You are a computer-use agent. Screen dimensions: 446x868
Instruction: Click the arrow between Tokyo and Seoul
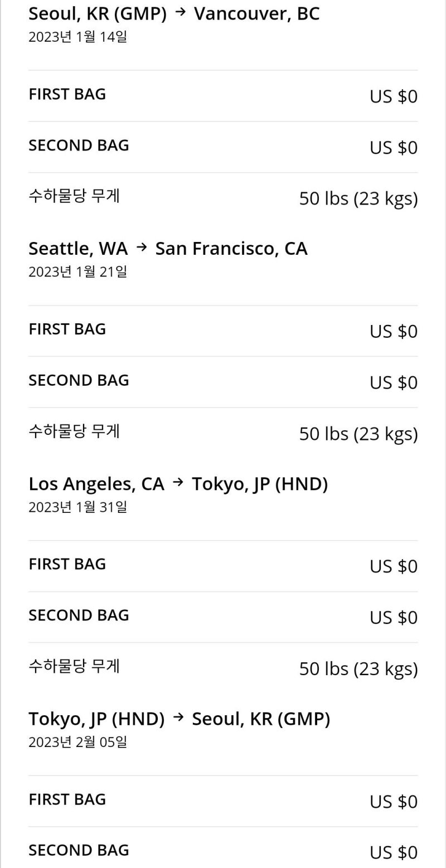pos(178,718)
